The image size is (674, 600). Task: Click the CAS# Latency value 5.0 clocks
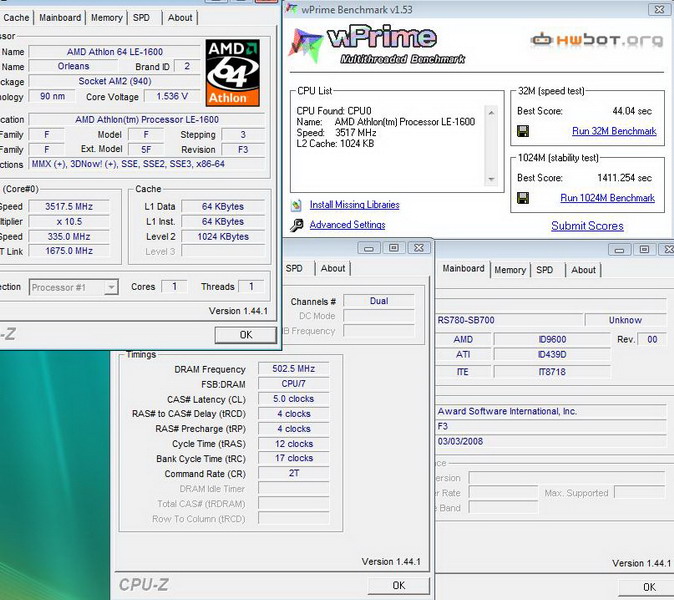click(294, 399)
